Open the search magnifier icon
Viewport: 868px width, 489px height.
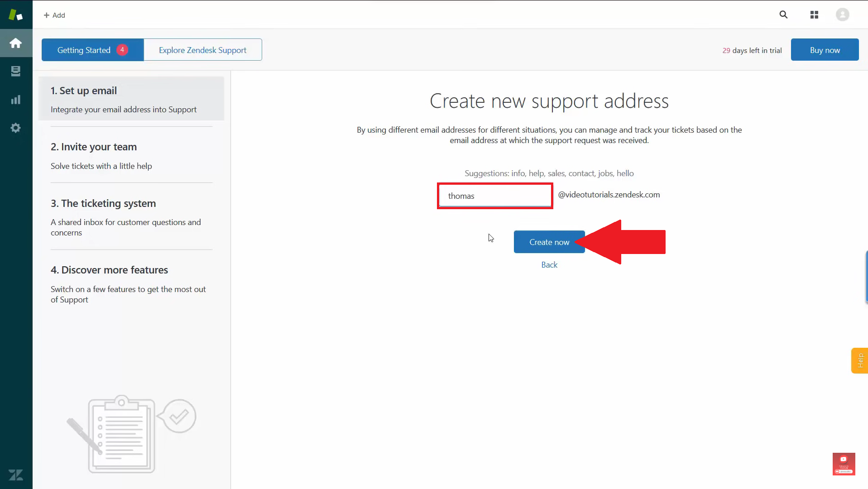click(783, 14)
